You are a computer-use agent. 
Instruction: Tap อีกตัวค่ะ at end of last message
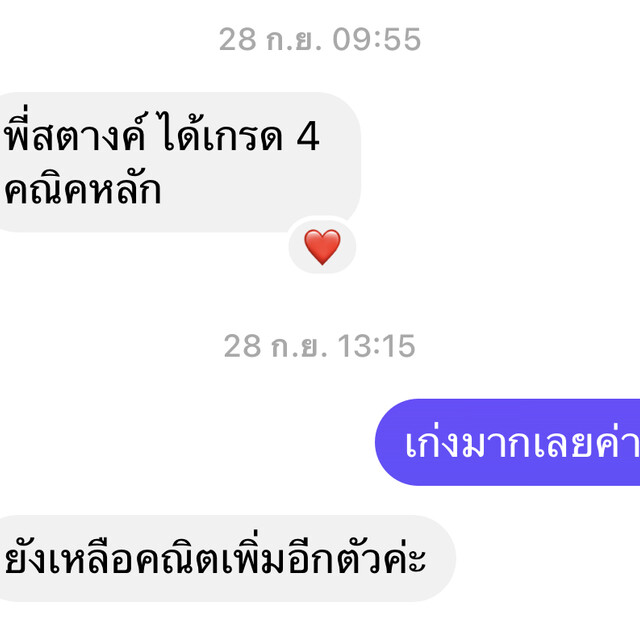click(357, 556)
